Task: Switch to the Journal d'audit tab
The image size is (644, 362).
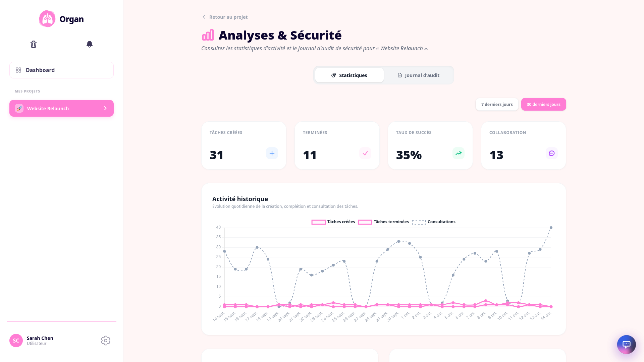Action: (418, 75)
